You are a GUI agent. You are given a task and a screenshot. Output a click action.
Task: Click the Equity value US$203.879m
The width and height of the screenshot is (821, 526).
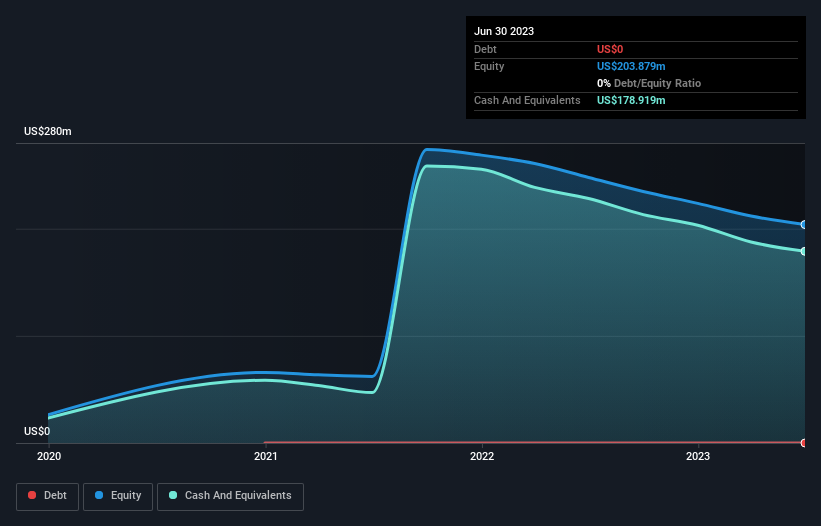(x=631, y=66)
